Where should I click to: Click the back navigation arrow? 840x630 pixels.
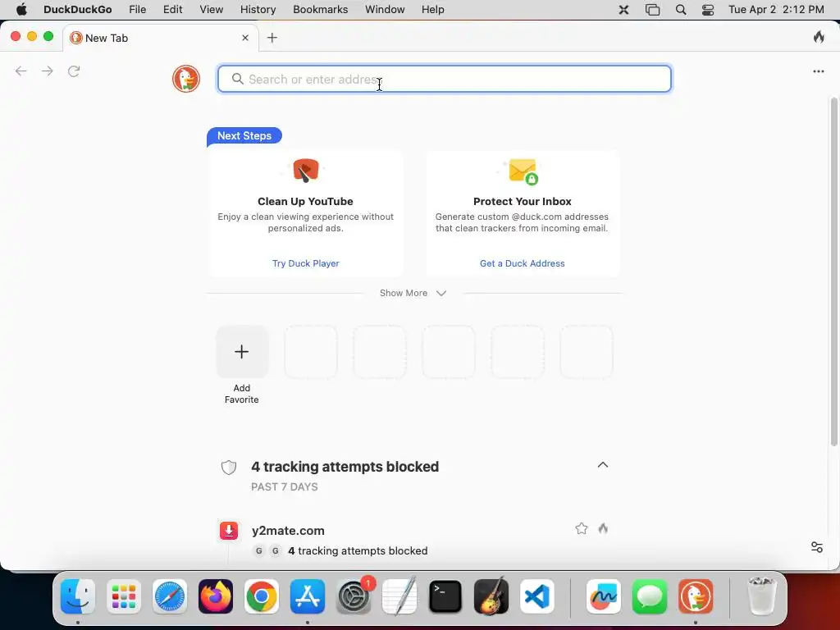21,71
